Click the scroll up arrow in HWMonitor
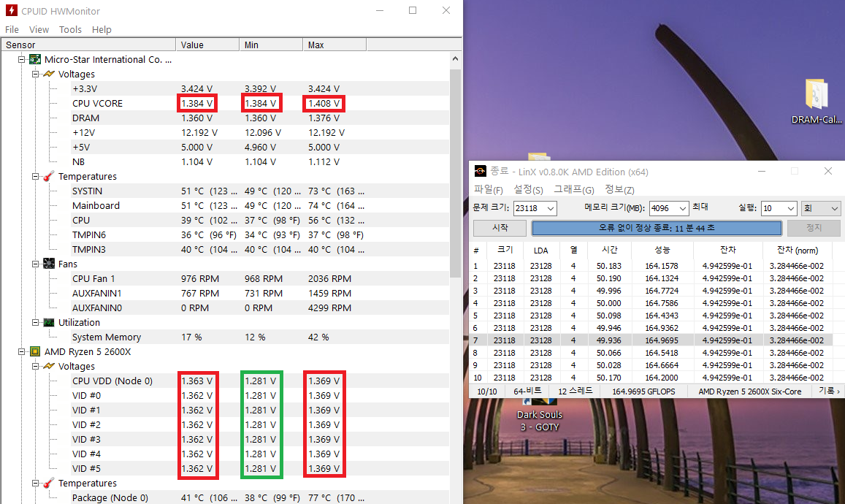This screenshot has width=845, height=504. pos(456,58)
